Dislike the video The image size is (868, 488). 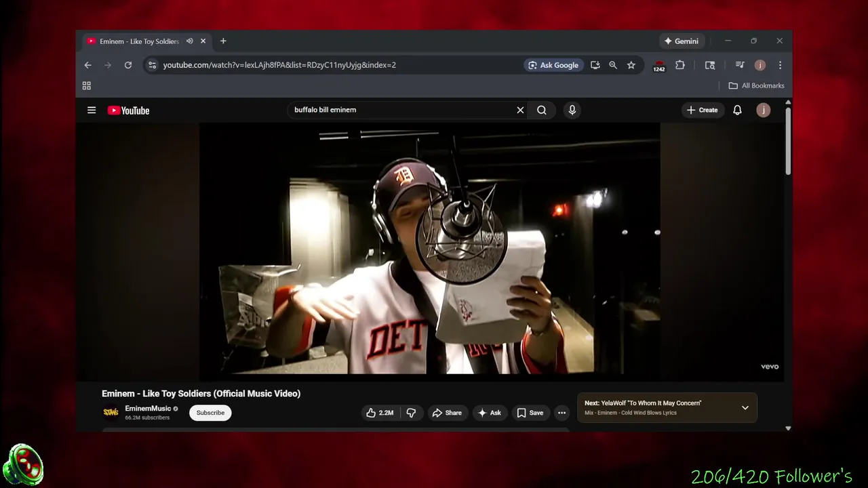point(411,413)
